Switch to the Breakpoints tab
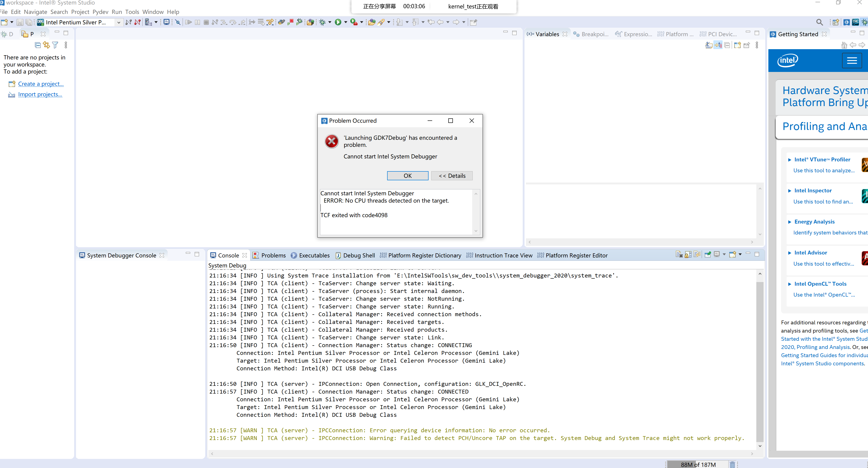868x468 pixels. (591, 34)
